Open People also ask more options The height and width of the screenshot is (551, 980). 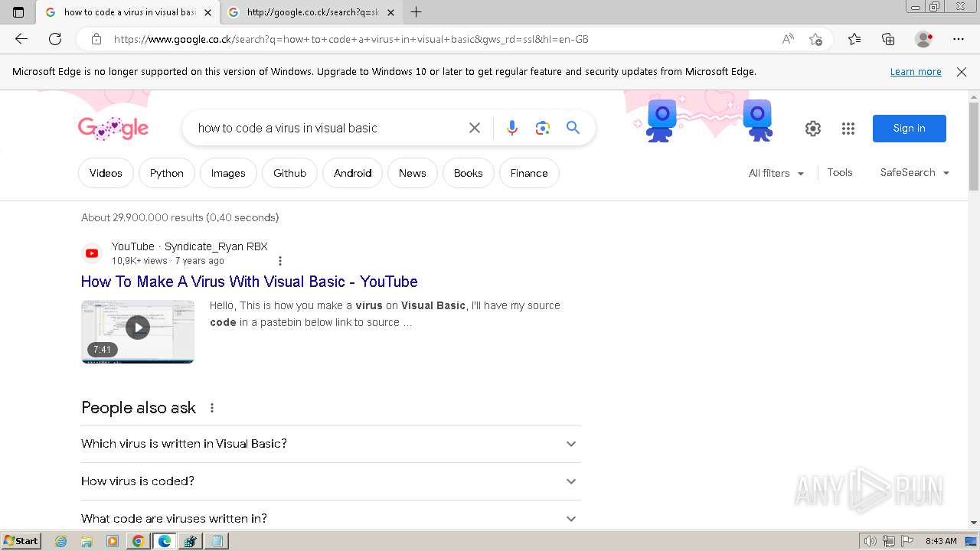pos(212,408)
